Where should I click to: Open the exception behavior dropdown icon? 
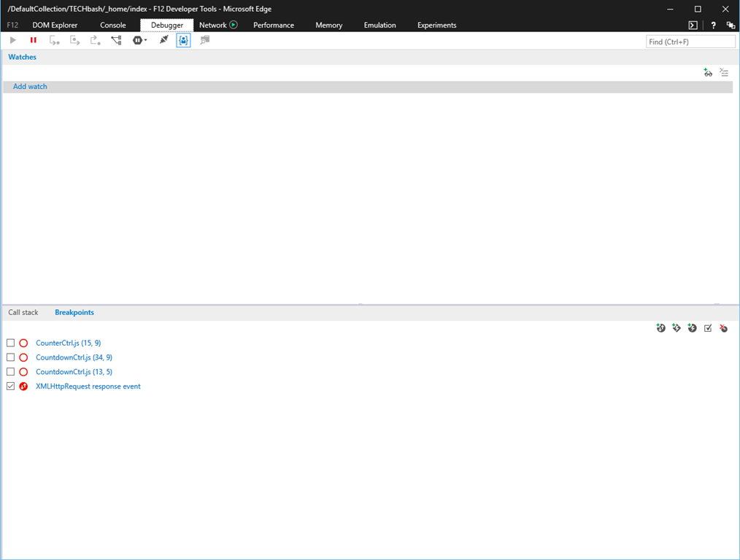click(x=139, y=41)
